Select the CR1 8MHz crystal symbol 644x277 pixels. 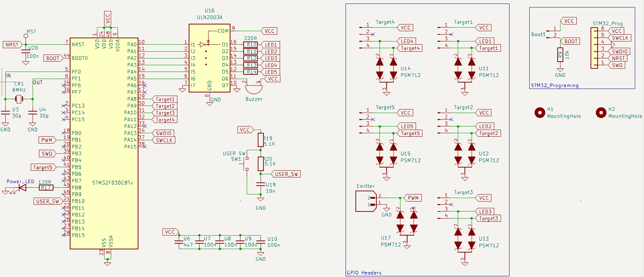point(19,99)
